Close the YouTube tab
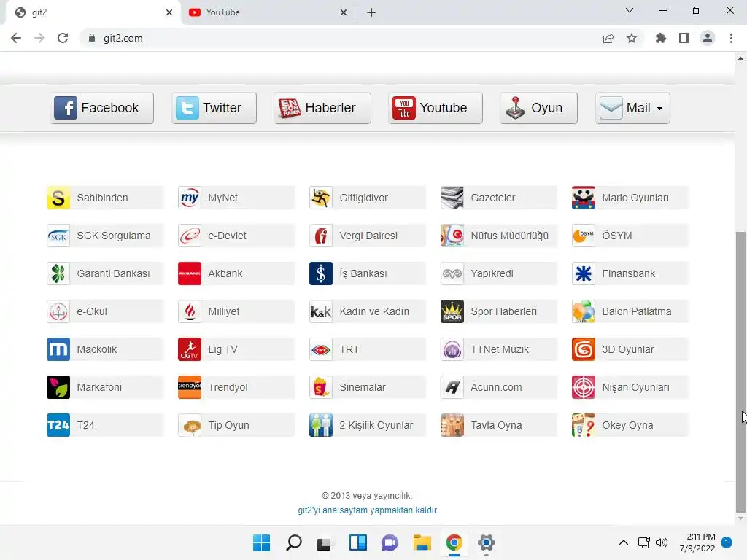 pyautogui.click(x=344, y=12)
